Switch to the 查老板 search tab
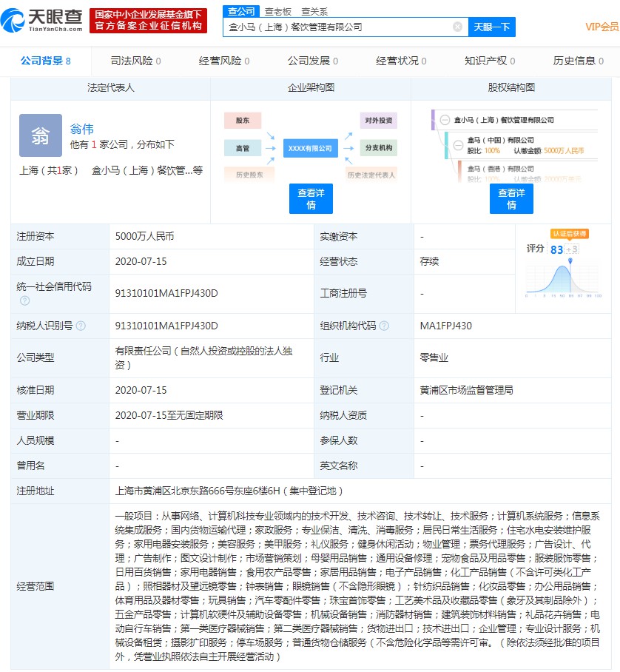Screen dimensions: 620x672 [x=278, y=12]
